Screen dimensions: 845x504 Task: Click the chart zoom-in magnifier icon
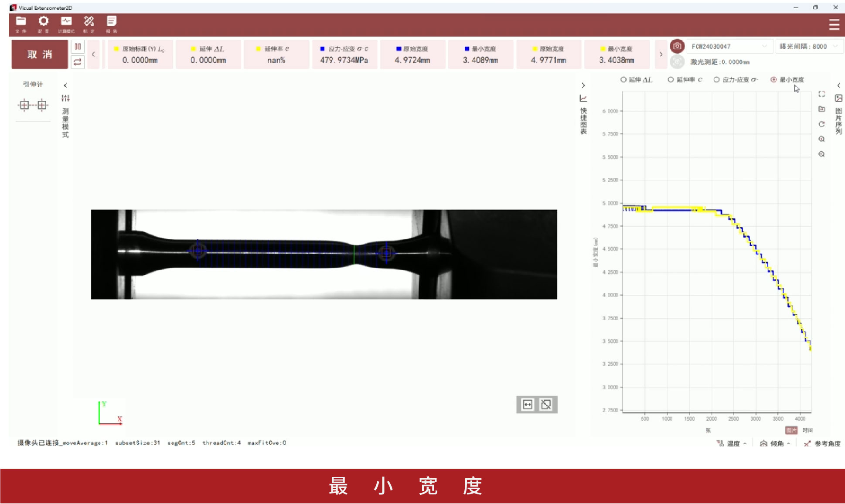click(x=821, y=139)
